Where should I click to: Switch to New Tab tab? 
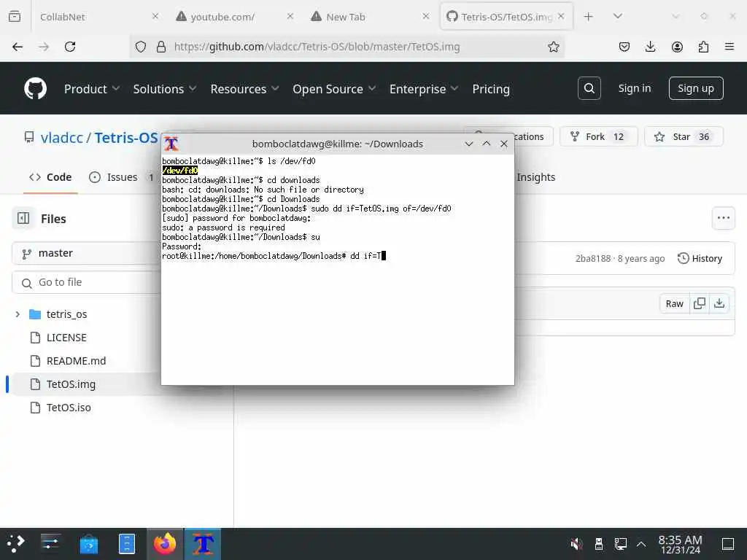(369, 17)
